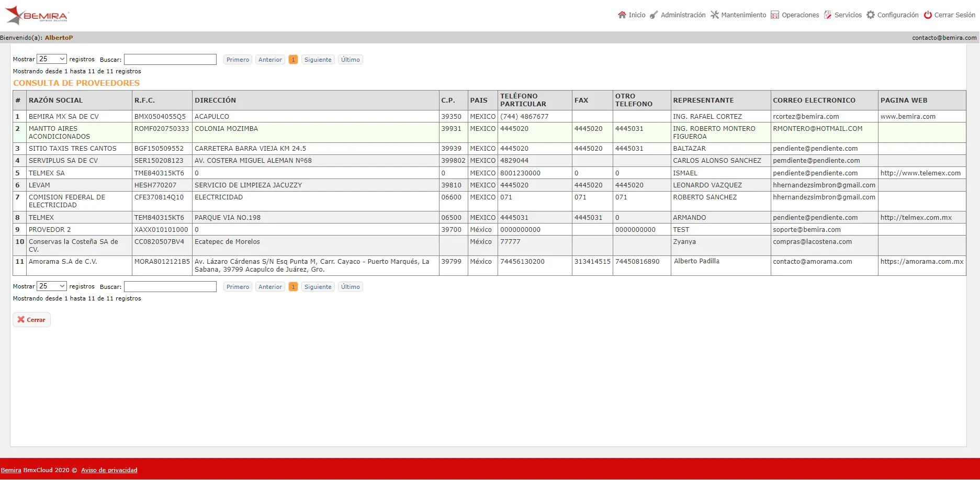The image size is (980, 480).
Task: Click the www.bemira.com web page cell
Action: click(x=922, y=117)
